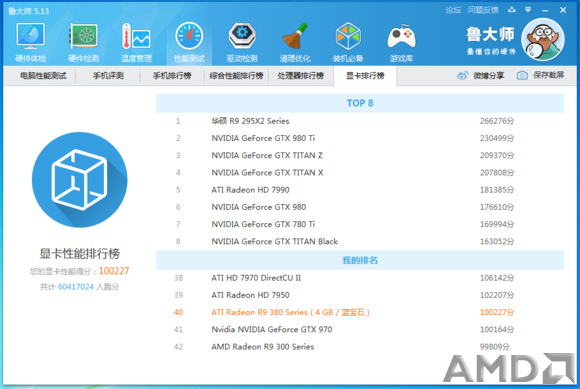Select NVIDIA GeForce GTX TITAN X row

pyautogui.click(x=360, y=173)
